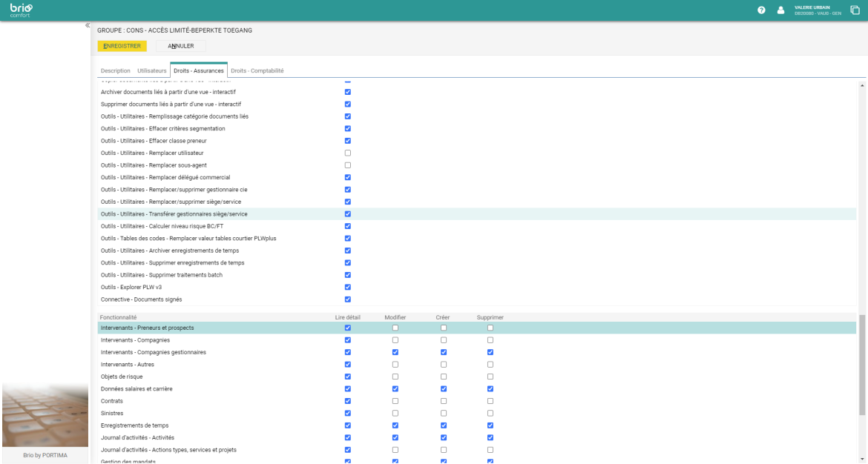This screenshot has height=464, width=868.
Task: Collapse the left sidebar with the double chevron
Action: pyautogui.click(x=88, y=25)
